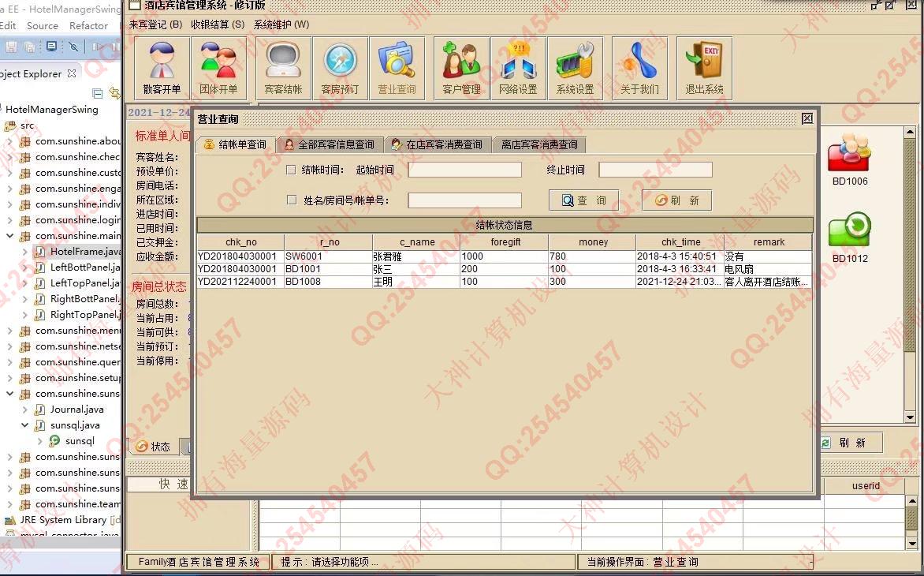Open 宾客结帐 guest checkout toolbar icon
Viewport: 924px width, 576px height.
pos(284,68)
